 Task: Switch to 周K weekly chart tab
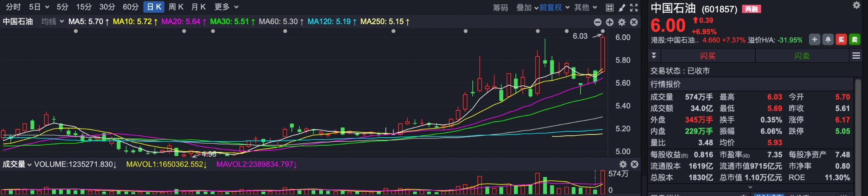point(176,7)
